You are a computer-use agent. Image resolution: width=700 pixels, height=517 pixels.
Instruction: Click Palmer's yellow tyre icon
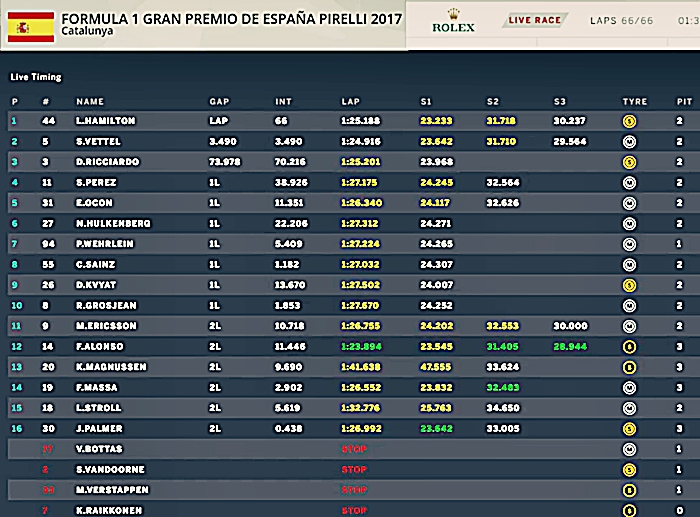click(630, 428)
